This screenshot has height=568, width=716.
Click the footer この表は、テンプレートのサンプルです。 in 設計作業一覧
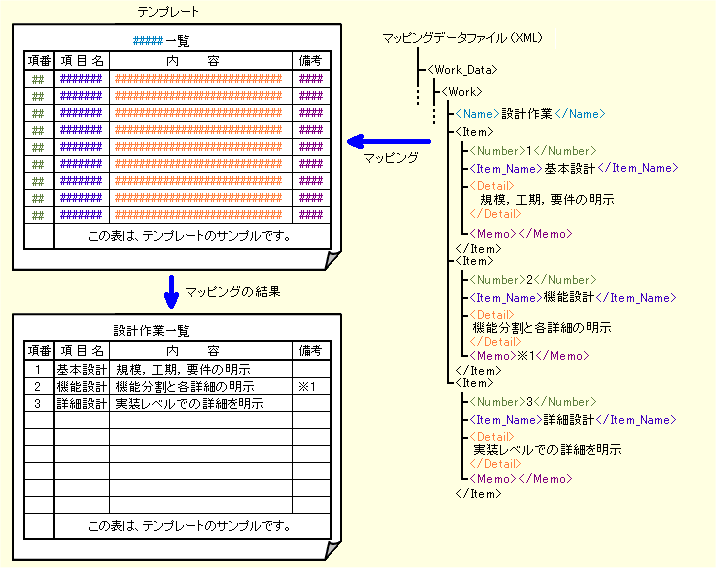[x=190, y=526]
